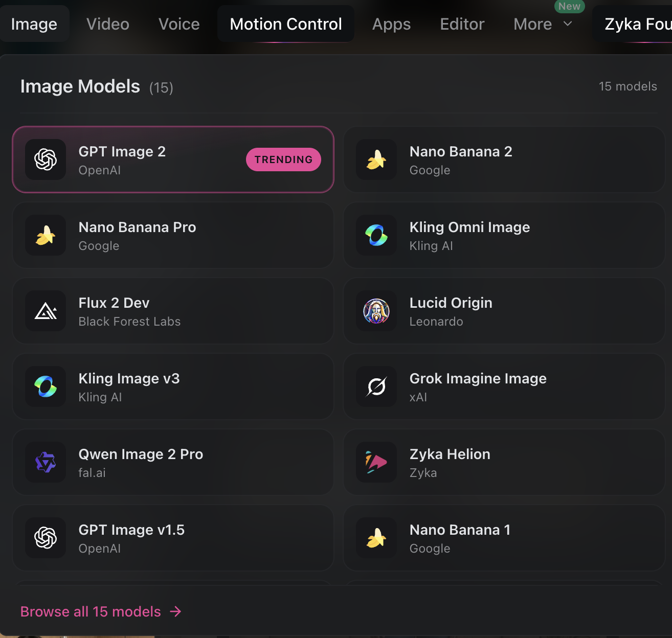The width and height of the screenshot is (672, 638).
Task: Choose the GPT Image v1.5 model name
Action: (131, 530)
